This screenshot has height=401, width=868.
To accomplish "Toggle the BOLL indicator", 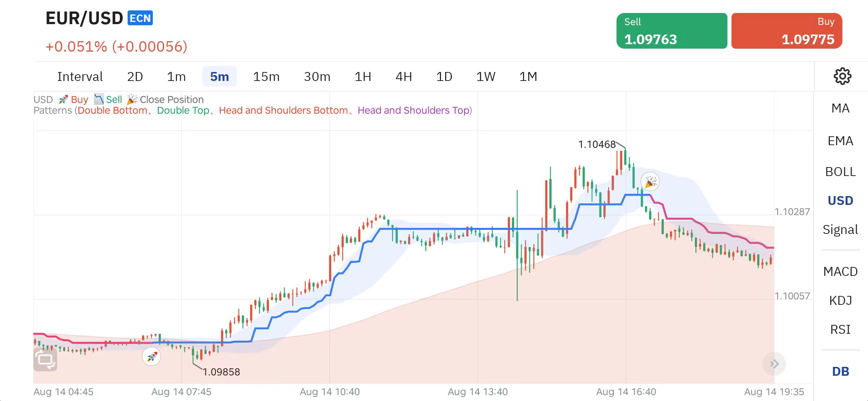I will coord(840,172).
